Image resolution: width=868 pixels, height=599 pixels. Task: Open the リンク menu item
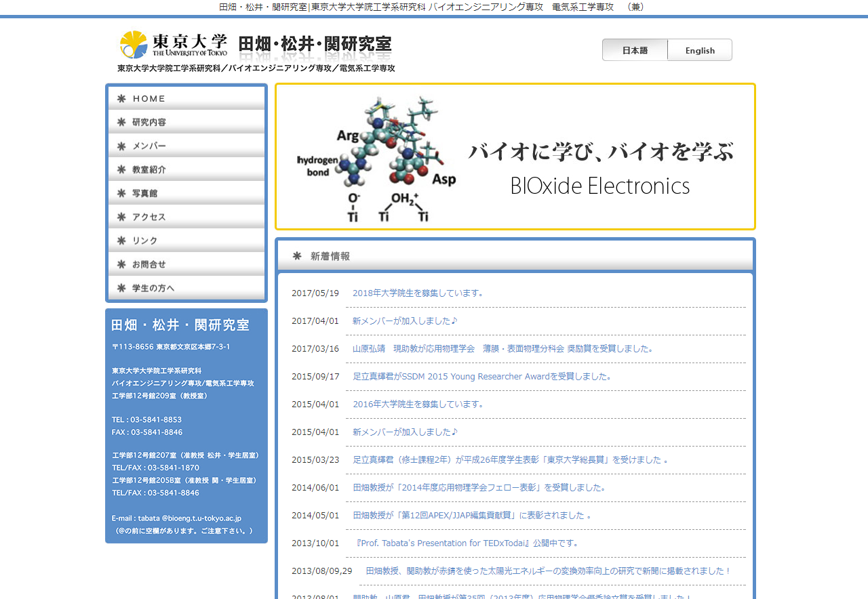(186, 241)
